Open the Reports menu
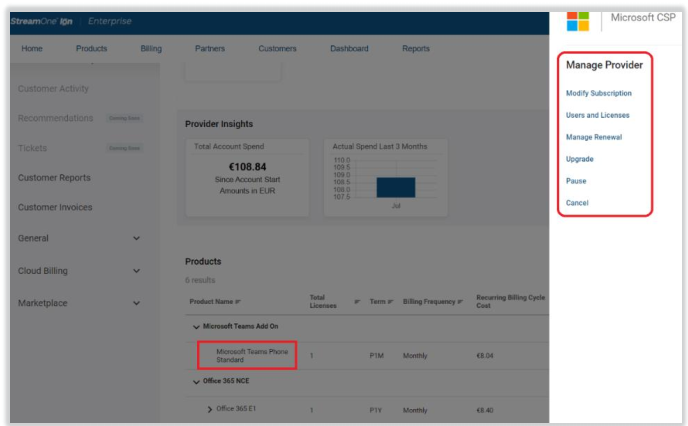 click(416, 48)
